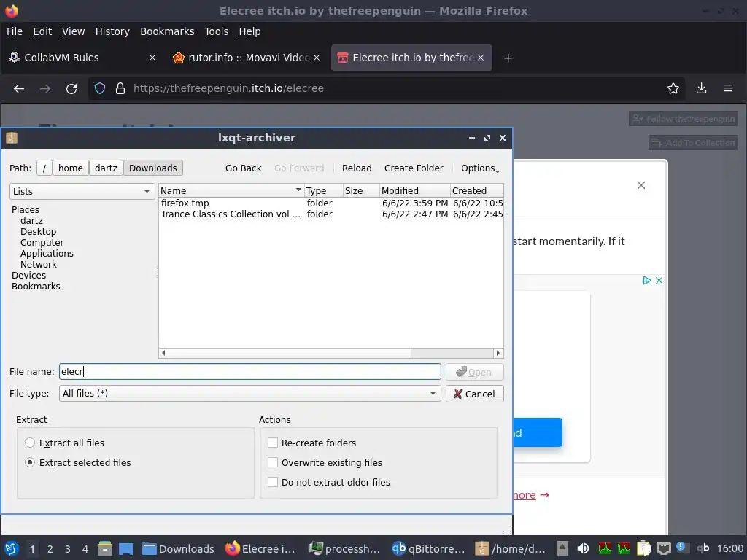
Task: Click the first CPU monitor graph
Action: pyautogui.click(x=605, y=548)
